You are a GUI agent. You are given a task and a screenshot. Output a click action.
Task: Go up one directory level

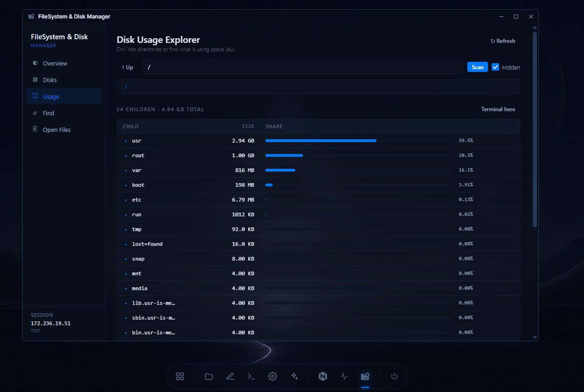[128, 67]
